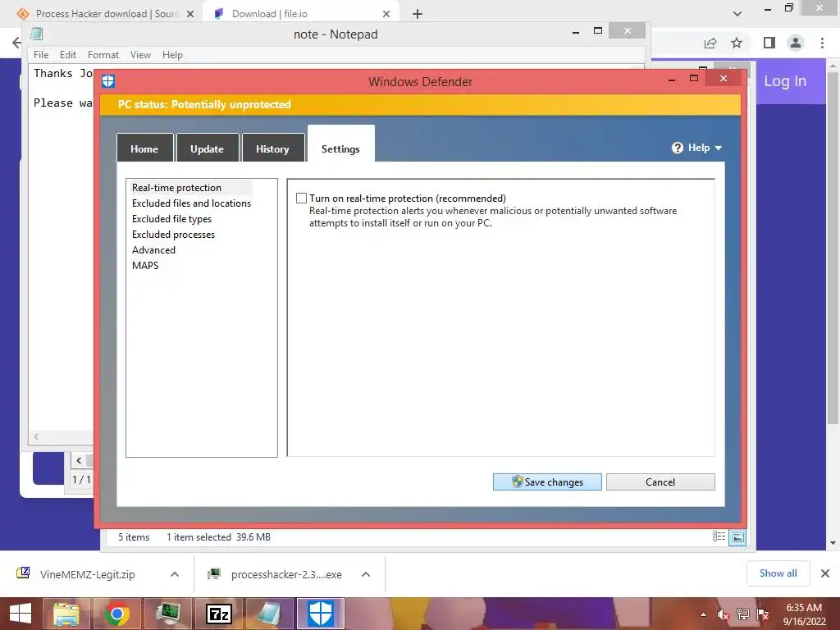Open the Chrome three-dot menu

[x=822, y=43]
